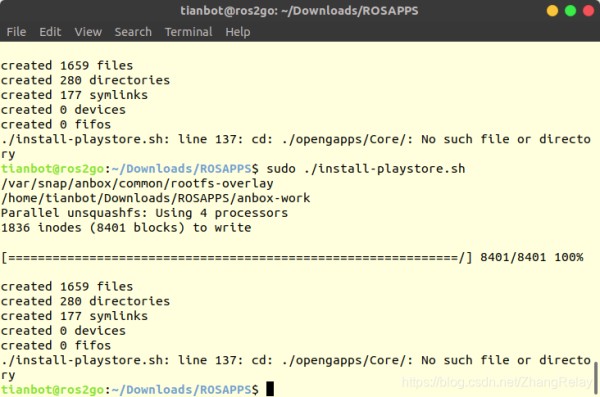Viewport: 600px width, 397px height.
Task: Open the Help menu
Action: (x=238, y=32)
